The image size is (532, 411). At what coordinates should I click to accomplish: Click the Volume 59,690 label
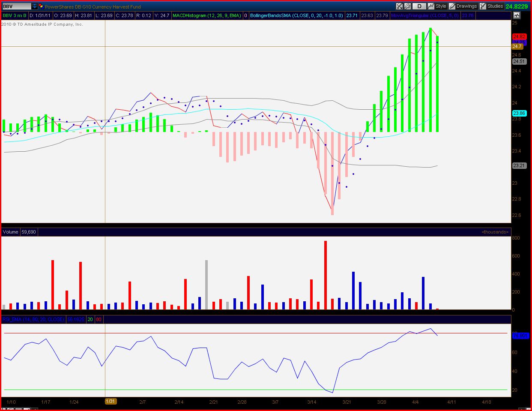[20, 232]
